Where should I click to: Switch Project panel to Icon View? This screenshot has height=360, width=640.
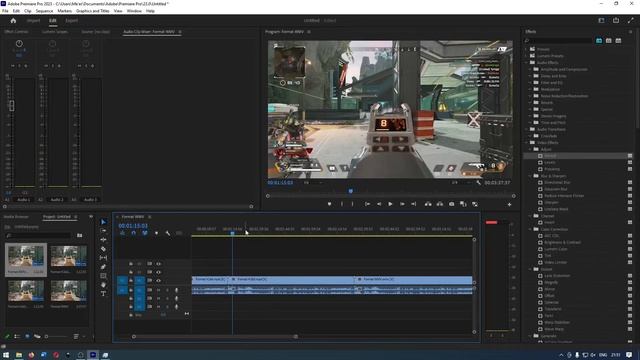pyautogui.click(x=27, y=336)
